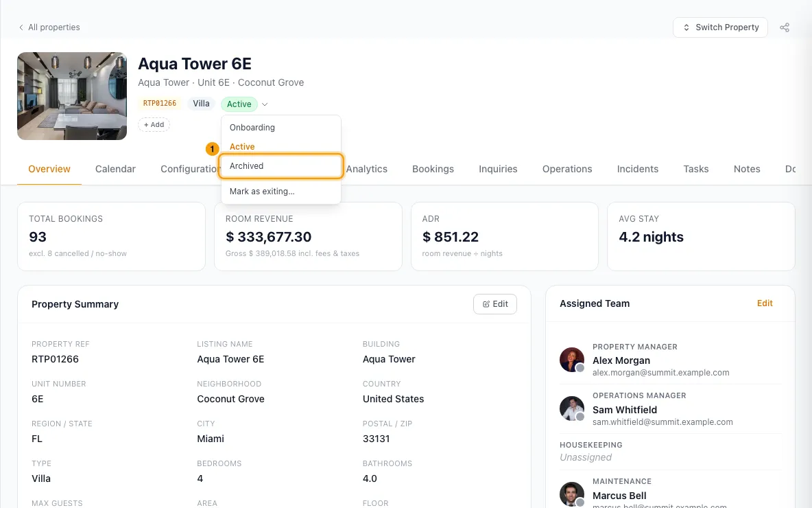The width and height of the screenshot is (812, 508).
Task: Click Sam Whitfield's avatar
Action: click(x=572, y=408)
